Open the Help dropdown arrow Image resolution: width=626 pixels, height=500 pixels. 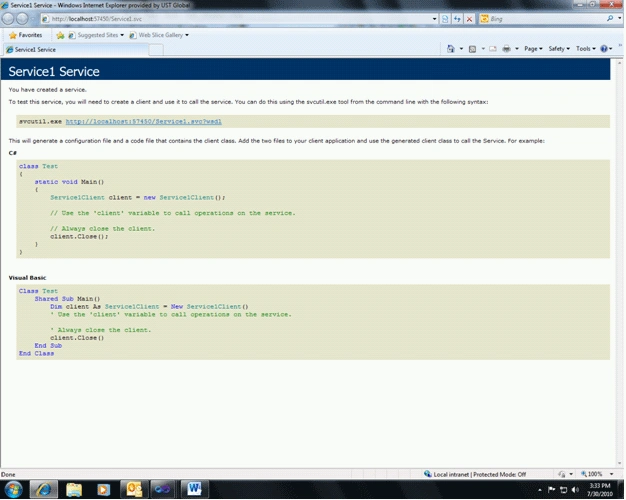(611, 49)
